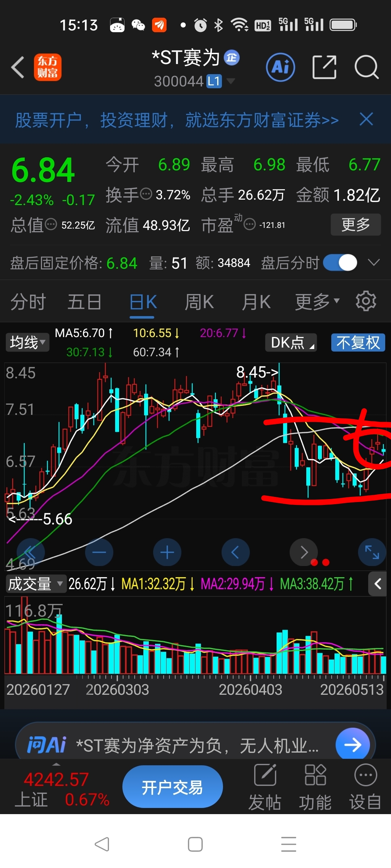The height and width of the screenshot is (868, 391).
Task: Collapse the indicator panel arrow beside 成交量
Action: [x=378, y=584]
